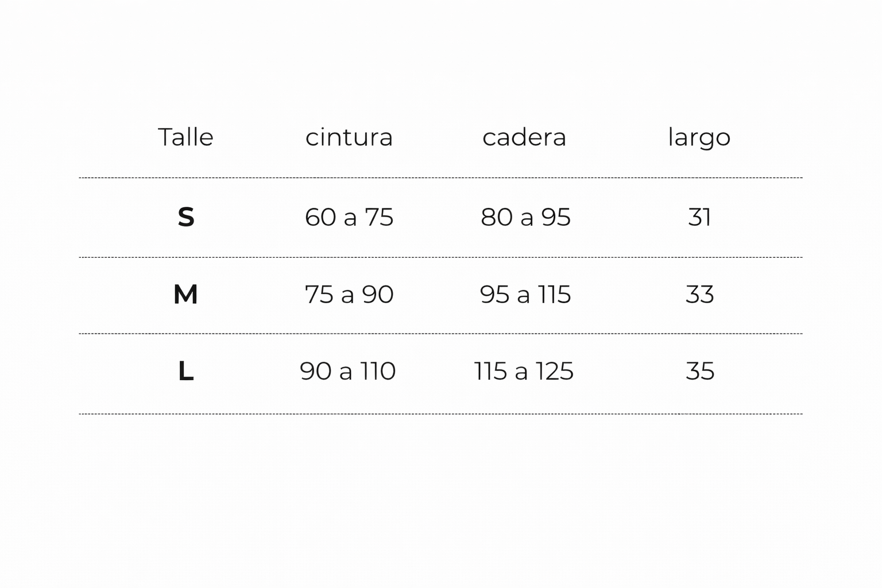Click the cadera column header

pyautogui.click(x=524, y=137)
